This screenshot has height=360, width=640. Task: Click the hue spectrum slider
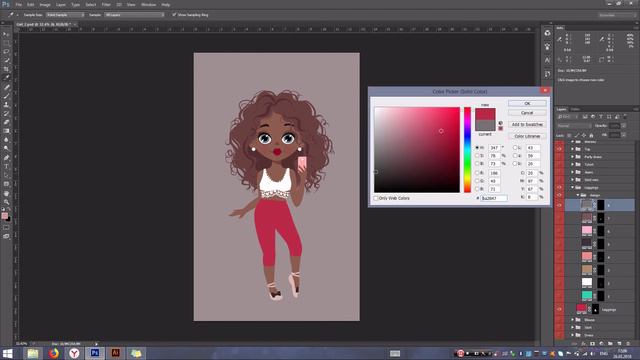coord(467,149)
